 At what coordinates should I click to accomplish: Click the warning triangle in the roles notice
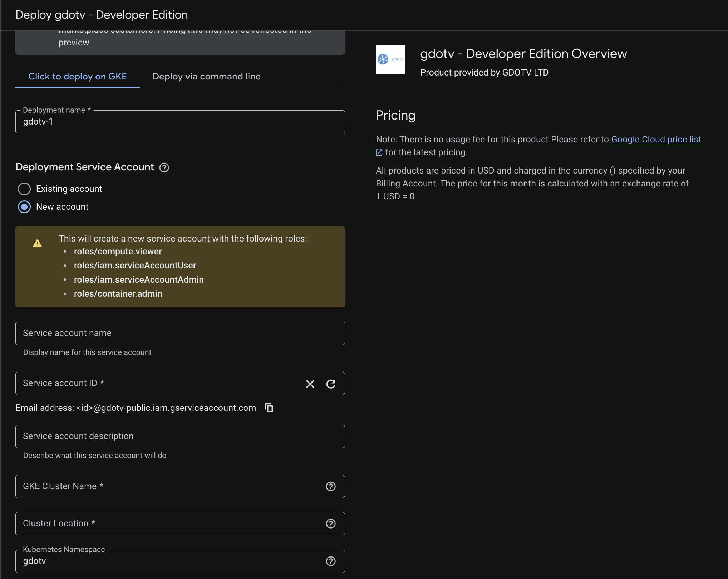click(x=37, y=243)
